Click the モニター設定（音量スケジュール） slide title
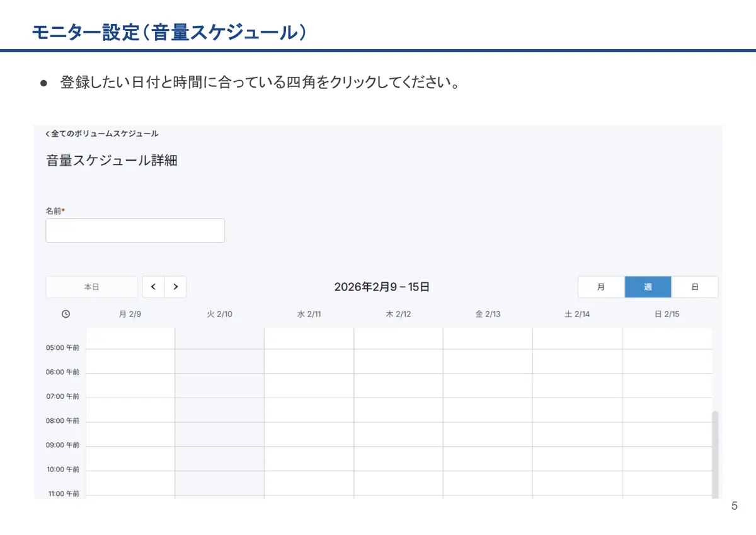Viewport: 756px width, 535px height. click(170, 32)
